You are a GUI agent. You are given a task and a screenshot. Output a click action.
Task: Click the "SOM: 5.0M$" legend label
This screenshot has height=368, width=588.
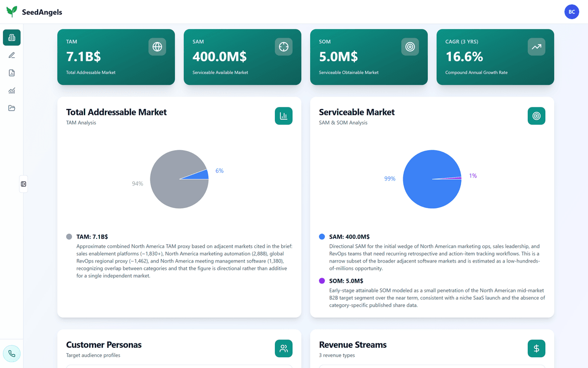[x=346, y=281]
